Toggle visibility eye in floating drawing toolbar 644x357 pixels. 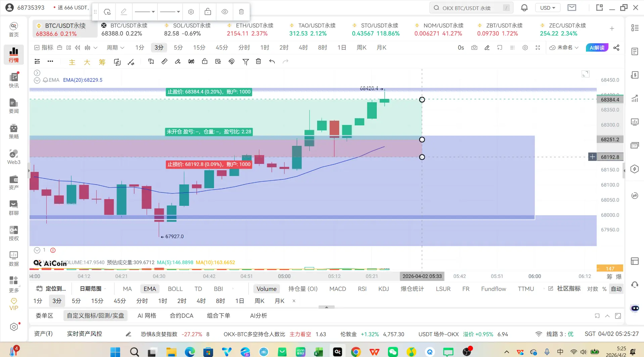tap(225, 12)
